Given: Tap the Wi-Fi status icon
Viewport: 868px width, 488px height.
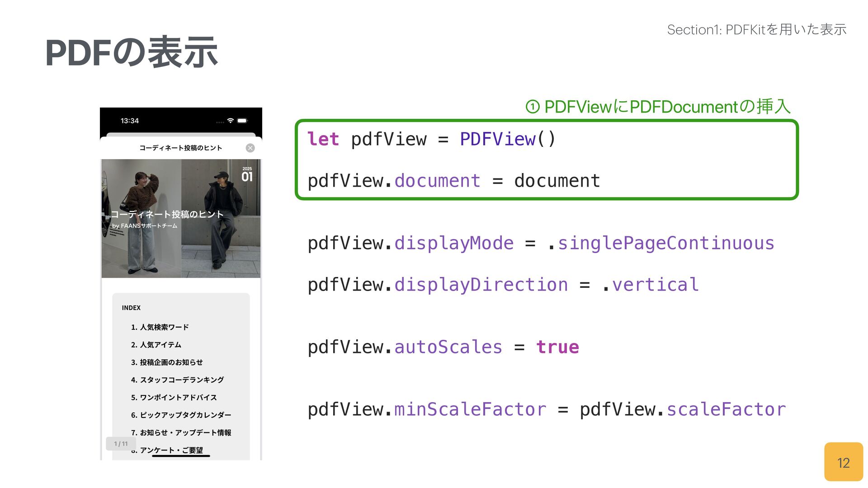Looking at the screenshot, I should tap(231, 121).
